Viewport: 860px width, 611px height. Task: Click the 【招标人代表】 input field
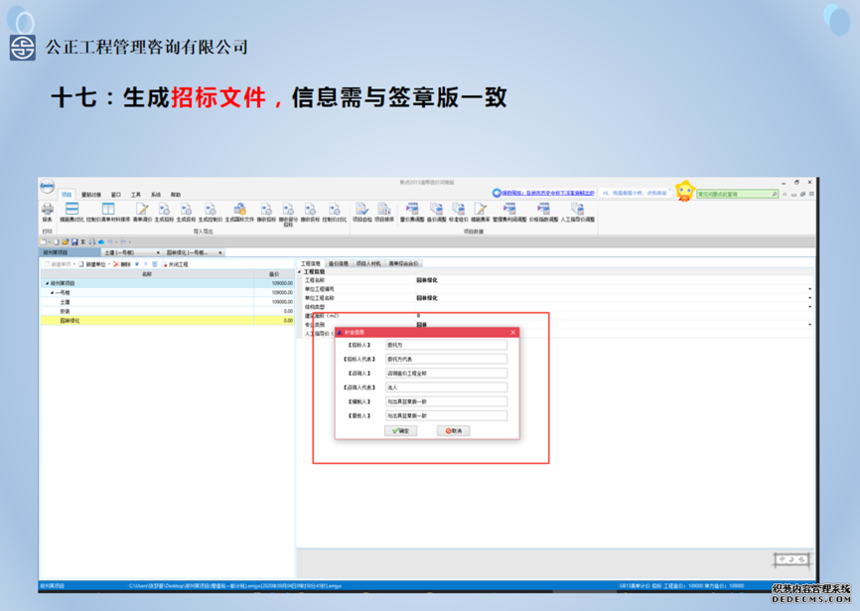tap(446, 359)
